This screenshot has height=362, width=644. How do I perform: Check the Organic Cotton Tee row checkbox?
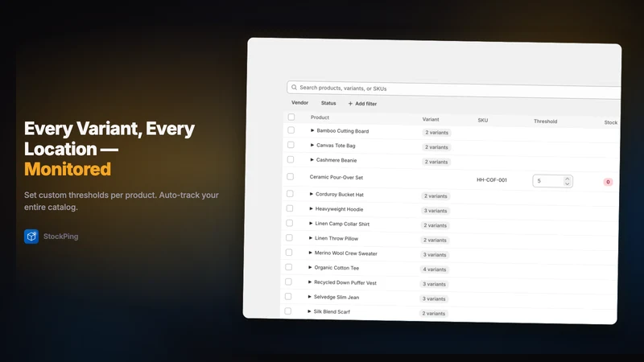289,267
